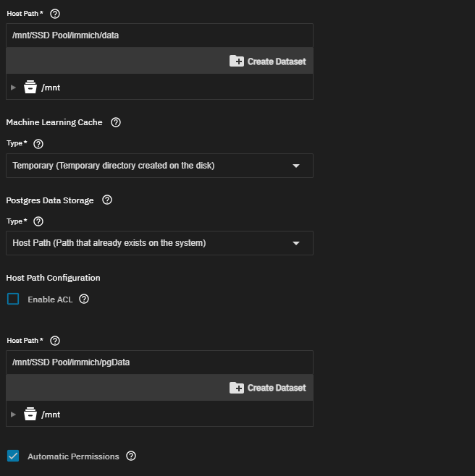The width and height of the screenshot is (475, 476).
Task: Click the /mnt/SSD Pool/immich/pgData path field
Action: 159,362
